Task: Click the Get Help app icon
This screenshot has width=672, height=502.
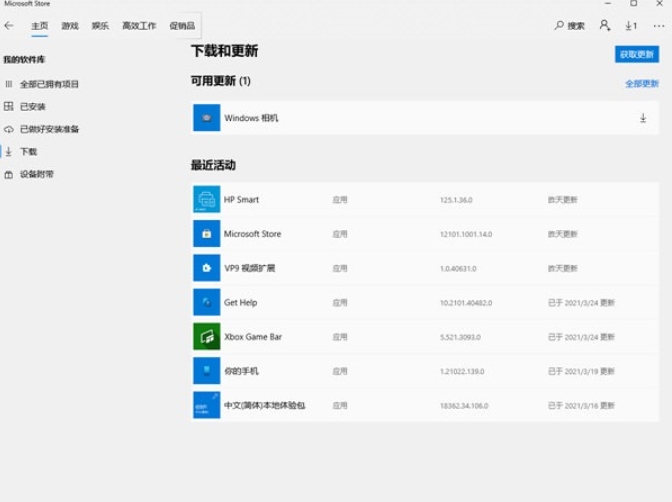Action: click(207, 302)
